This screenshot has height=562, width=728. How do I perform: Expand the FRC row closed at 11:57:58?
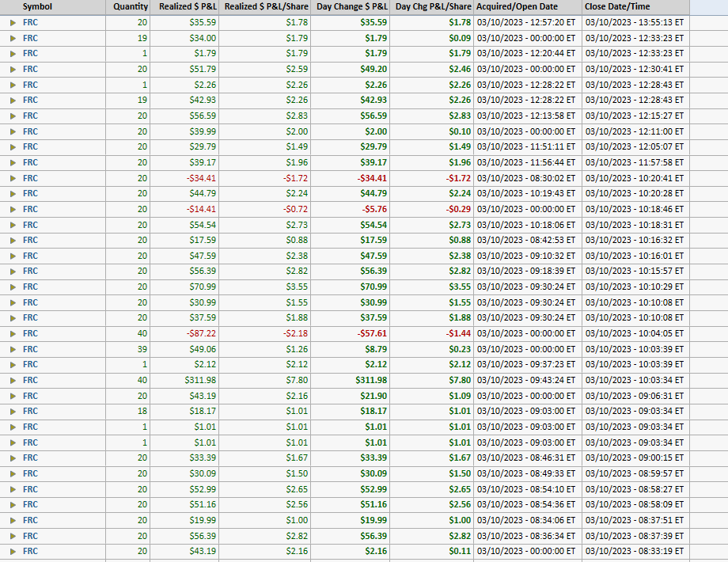[13, 162]
